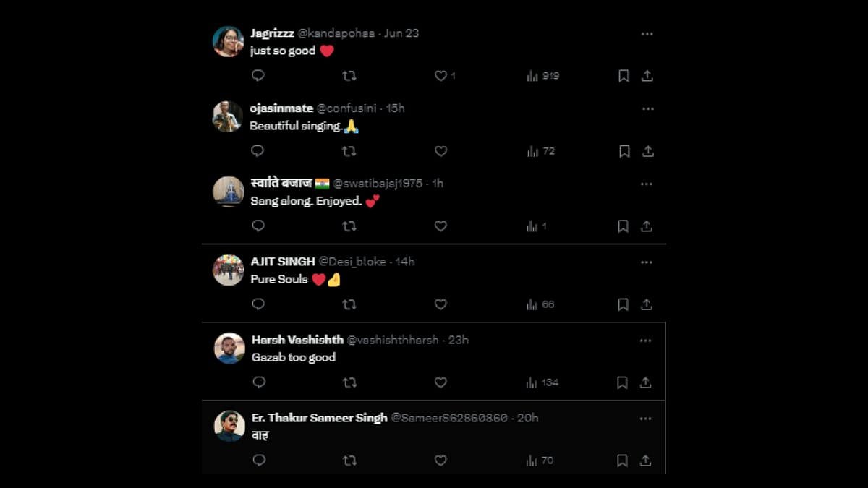
Task: Open the @swatibajaj1975 handle link
Action: 378,184
